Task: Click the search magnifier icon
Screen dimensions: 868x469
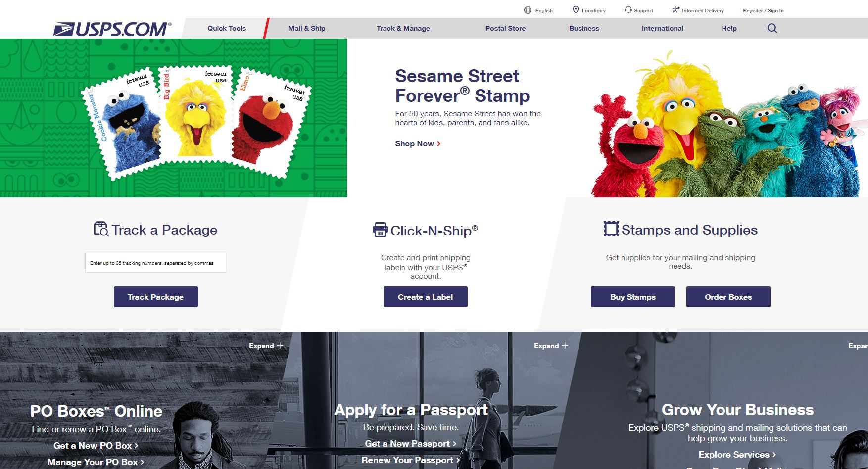Action: click(772, 28)
